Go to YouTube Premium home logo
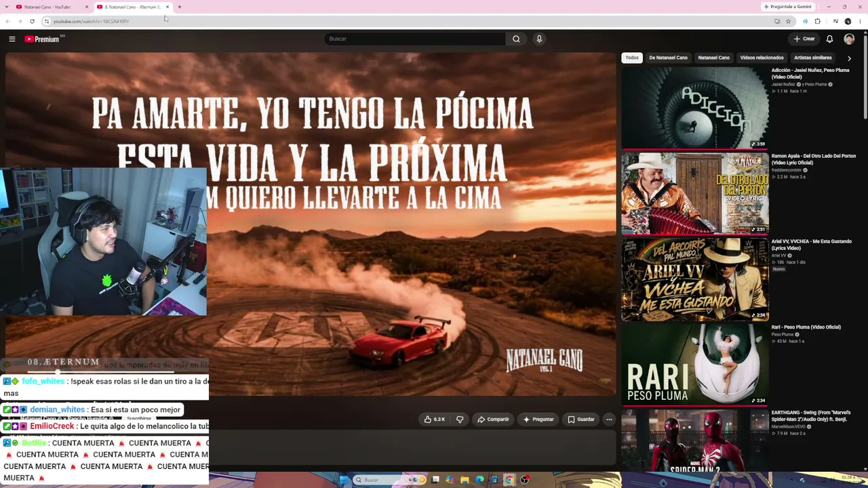868x488 pixels. coord(42,39)
